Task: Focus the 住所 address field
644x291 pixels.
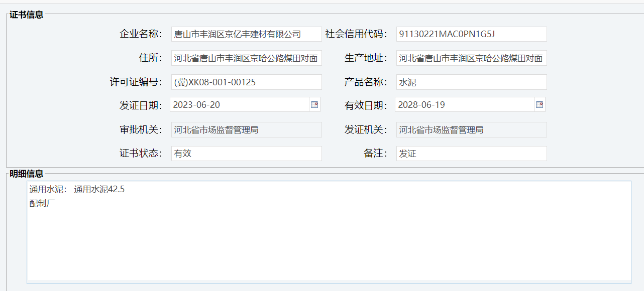Action: pyautogui.click(x=246, y=58)
